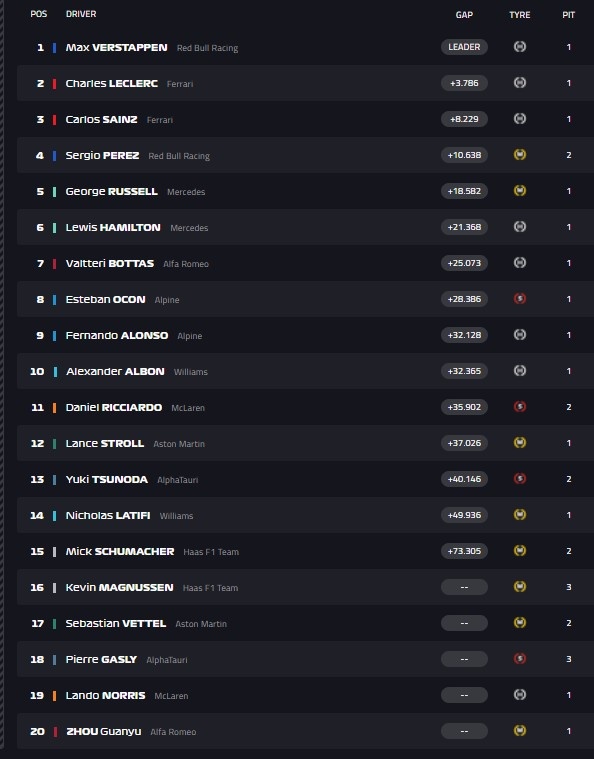Click Schumacher's +73.305 gap badge
The width and height of the screenshot is (594, 759).
(464, 551)
